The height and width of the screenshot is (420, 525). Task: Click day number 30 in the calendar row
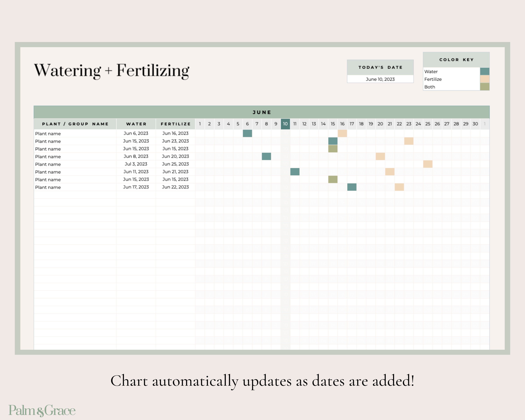click(475, 124)
